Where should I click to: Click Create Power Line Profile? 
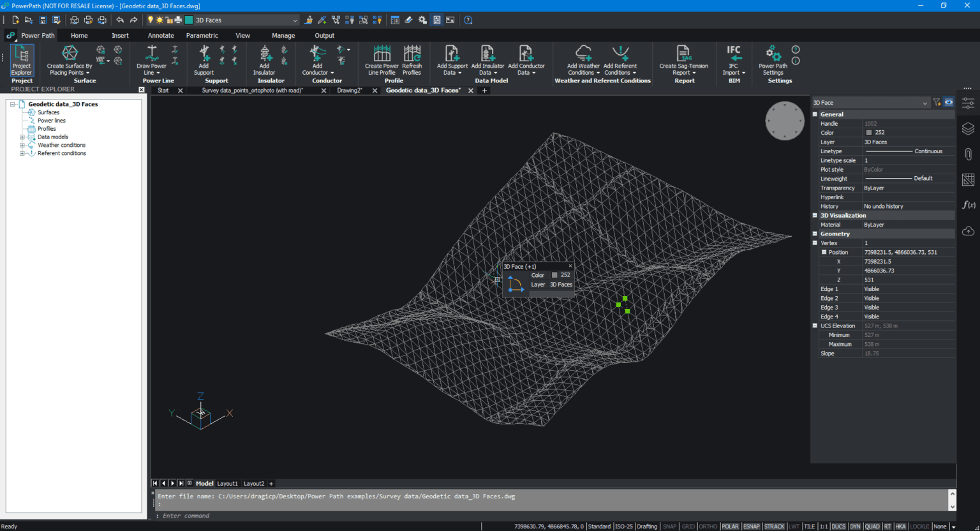coord(382,60)
